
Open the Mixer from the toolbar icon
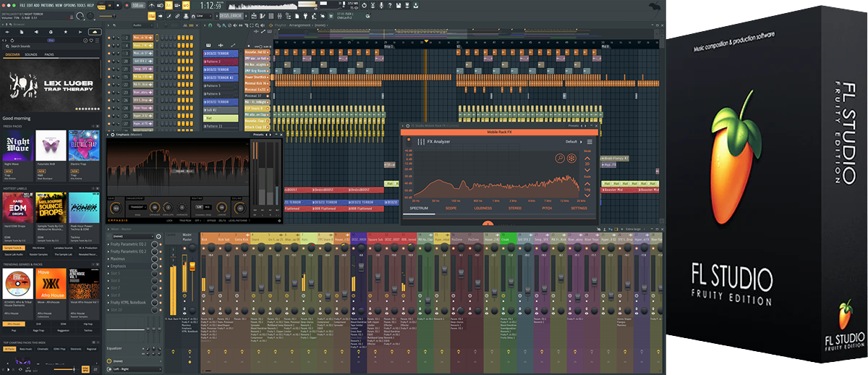coord(279,16)
